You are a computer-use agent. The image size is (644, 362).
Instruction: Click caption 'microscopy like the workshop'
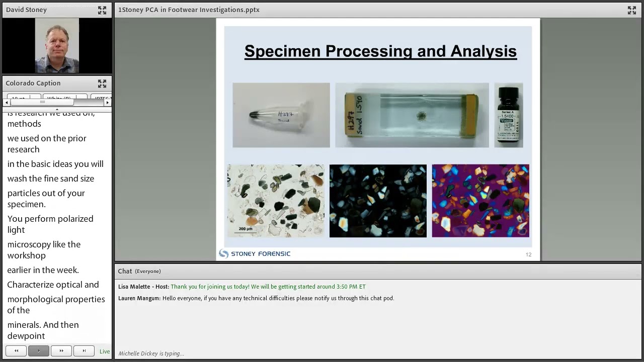[x=44, y=250]
